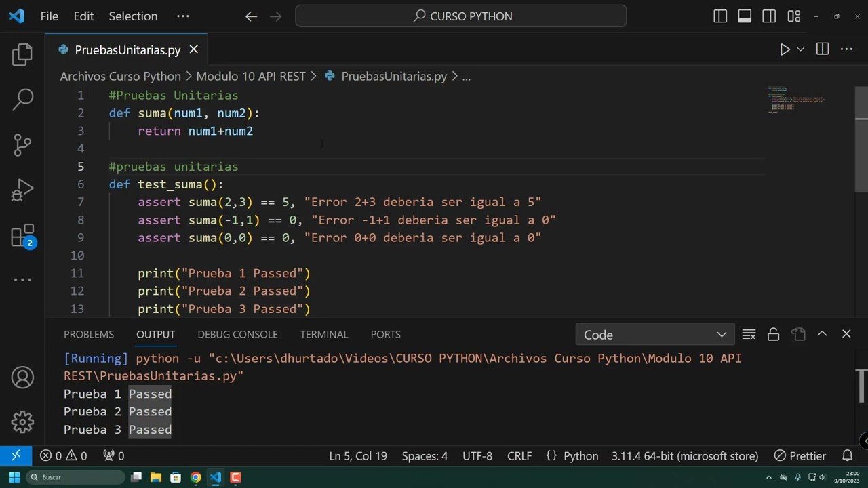Open File Explorer from taskbar

(155, 477)
